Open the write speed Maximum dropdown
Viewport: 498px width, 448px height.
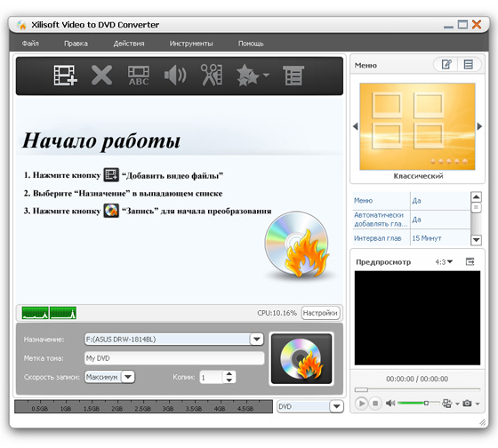pos(128,377)
